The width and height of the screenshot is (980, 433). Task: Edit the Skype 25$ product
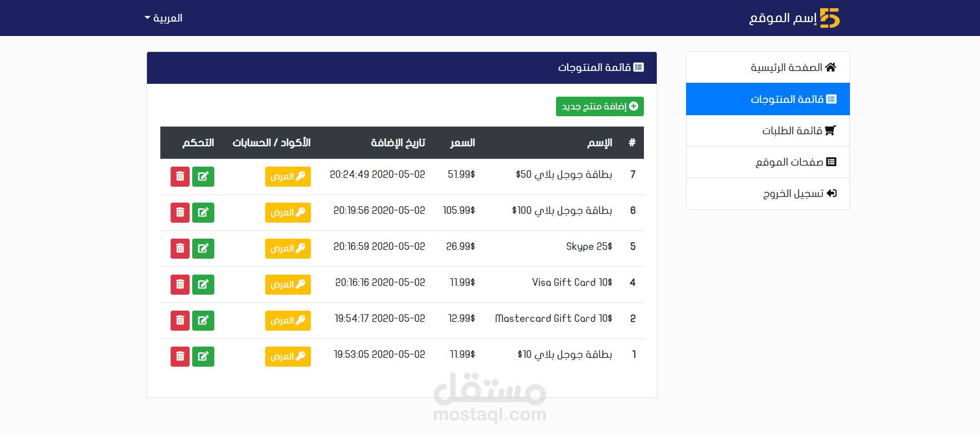(x=203, y=248)
